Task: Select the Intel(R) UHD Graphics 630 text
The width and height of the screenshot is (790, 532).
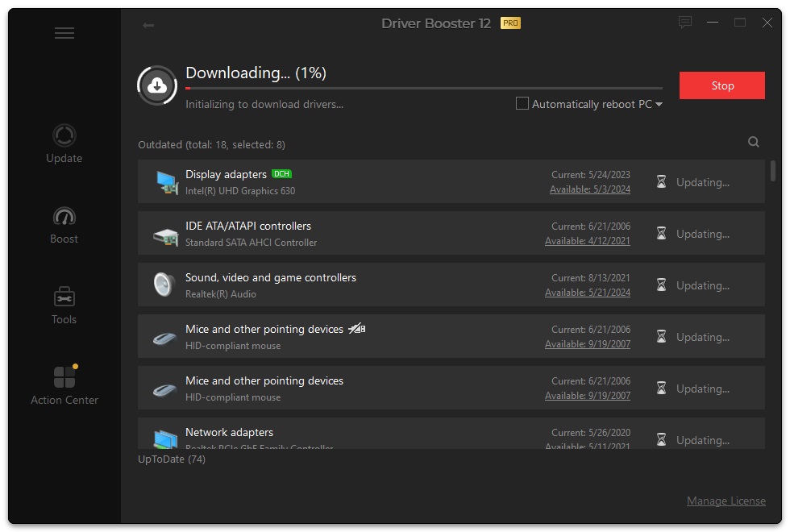Action: (x=240, y=191)
